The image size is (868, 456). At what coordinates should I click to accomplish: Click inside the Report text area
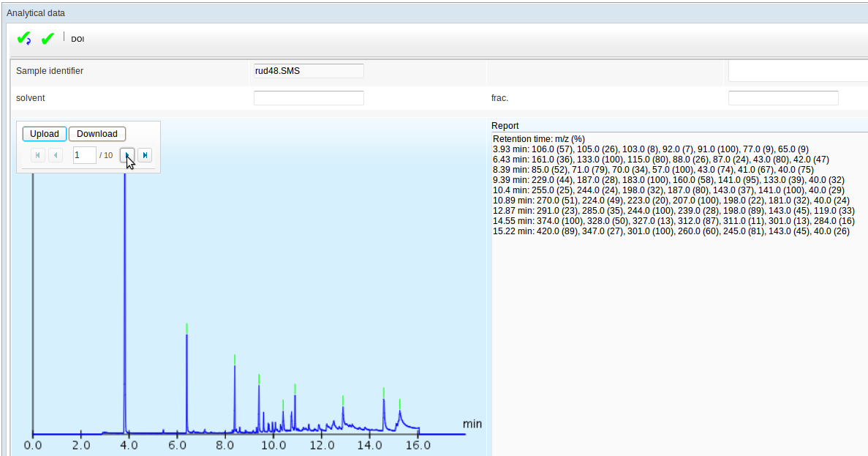(x=679, y=329)
